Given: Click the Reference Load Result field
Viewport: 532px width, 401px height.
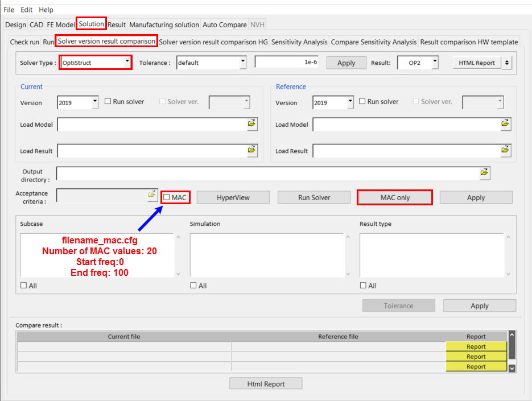Looking at the screenshot, I should point(406,151).
